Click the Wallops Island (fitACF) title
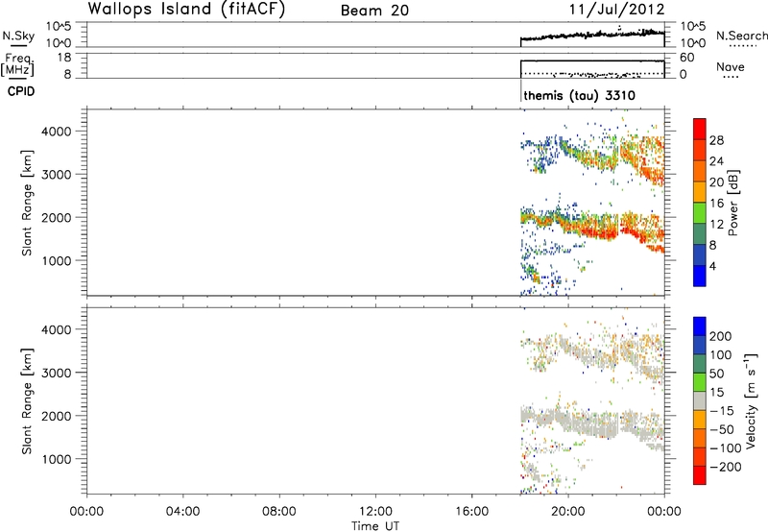The height and width of the screenshot is (532, 768). click(186, 9)
